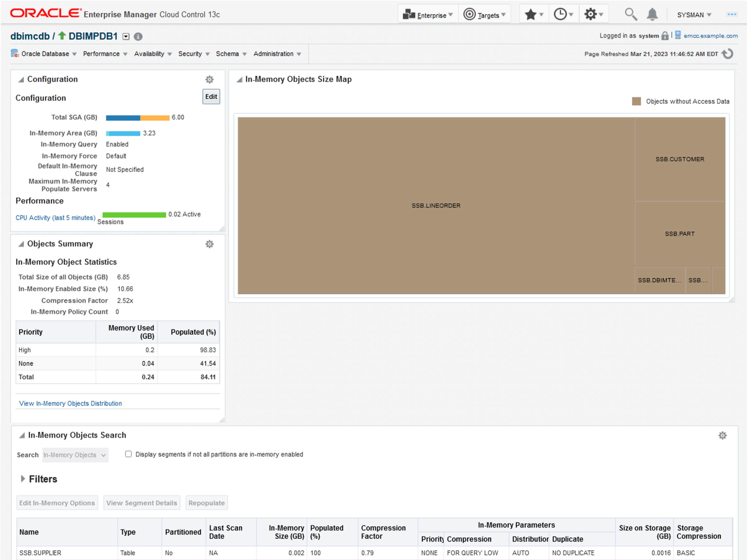The image size is (747, 560).
Task: Open the Performance menu
Action: (x=101, y=54)
